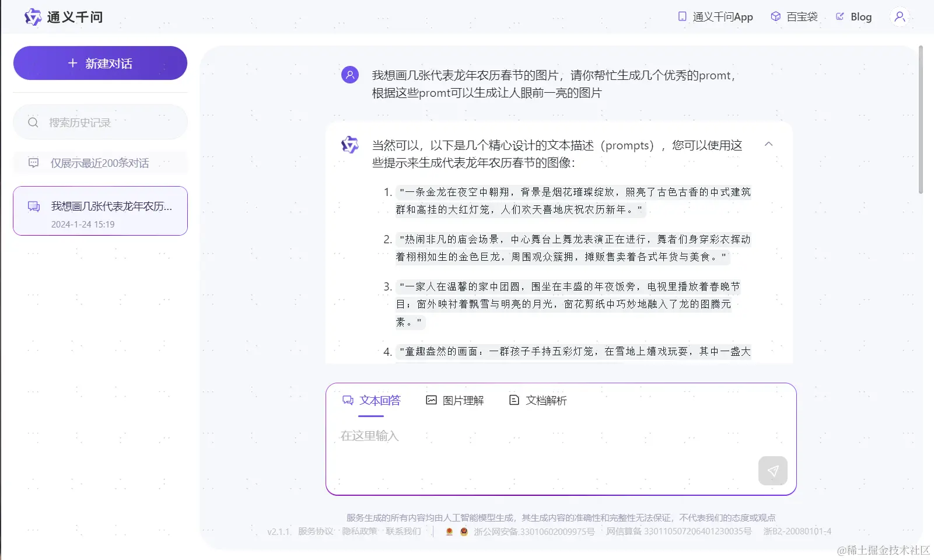Image resolution: width=934 pixels, height=560 pixels.
Task: Send the message with paper-plane button
Action: coord(773,471)
